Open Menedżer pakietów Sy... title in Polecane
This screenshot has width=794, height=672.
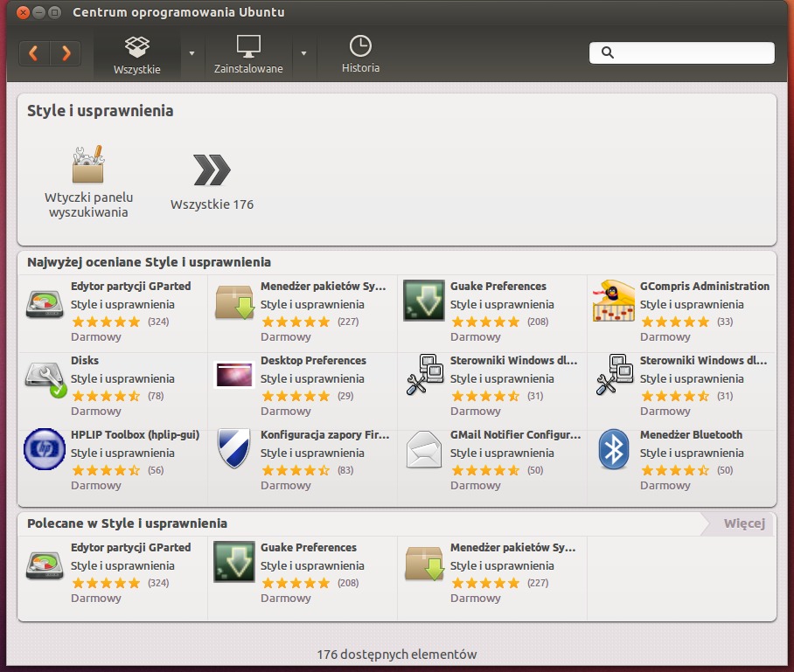[x=513, y=548]
